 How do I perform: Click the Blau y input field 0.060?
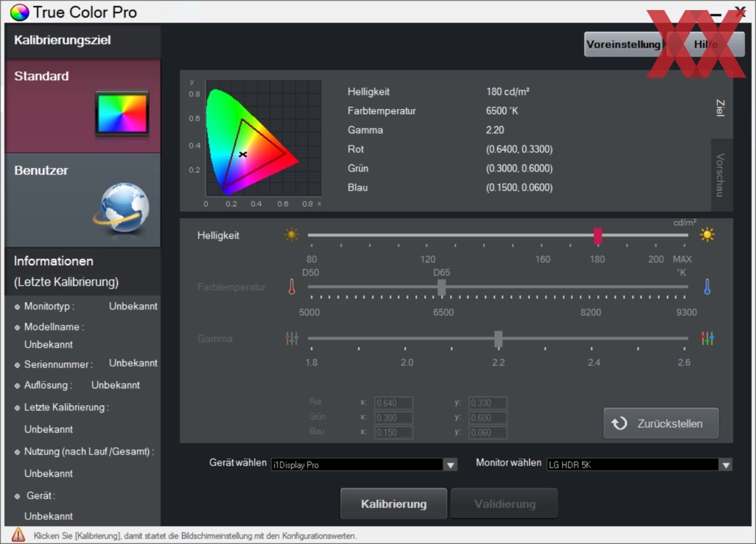[488, 432]
